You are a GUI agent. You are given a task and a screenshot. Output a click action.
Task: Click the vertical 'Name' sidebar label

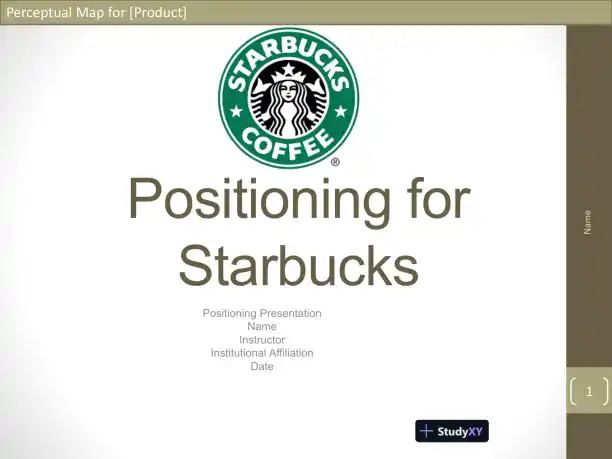click(587, 222)
